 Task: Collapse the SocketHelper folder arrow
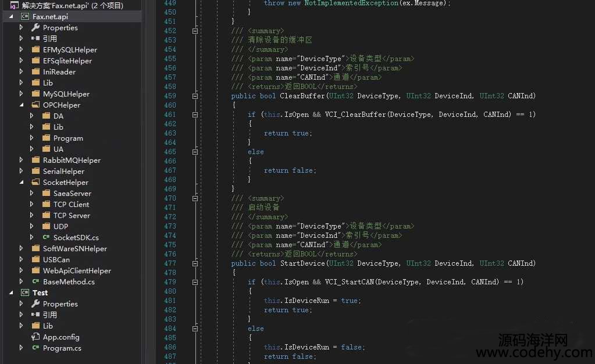tap(22, 183)
